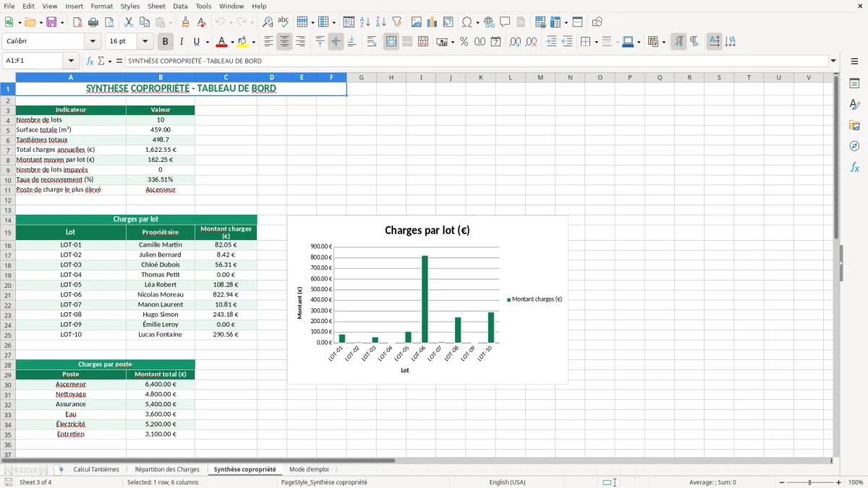Open Find and Replace icon
Viewport: 868px width, 488px height.
[268, 22]
